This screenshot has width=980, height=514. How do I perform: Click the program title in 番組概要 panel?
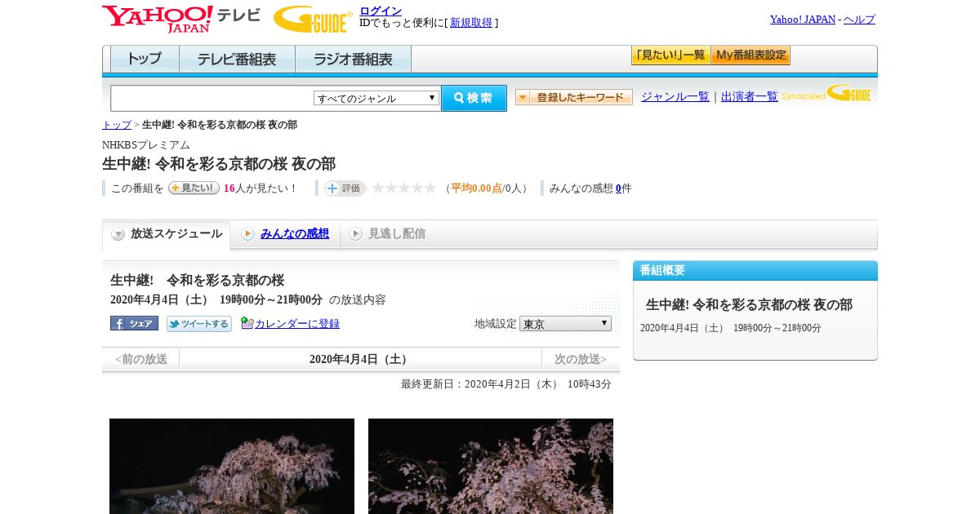point(749,304)
